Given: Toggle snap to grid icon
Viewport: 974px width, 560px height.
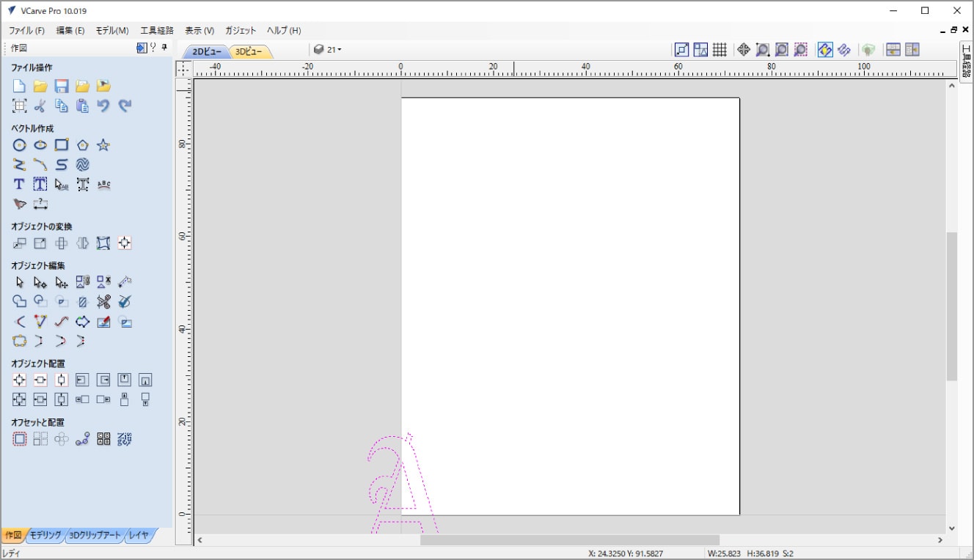Looking at the screenshot, I should [x=719, y=50].
